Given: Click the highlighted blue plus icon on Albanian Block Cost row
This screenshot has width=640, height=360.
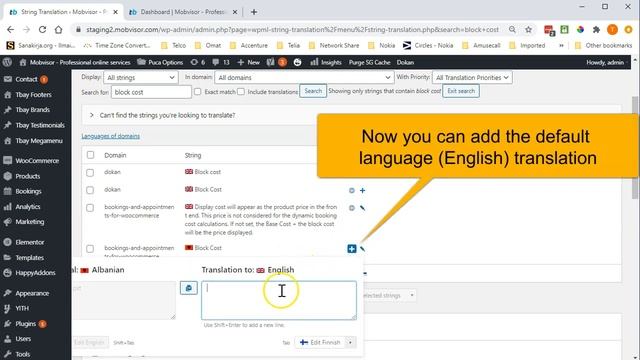Looking at the screenshot, I should (351, 249).
